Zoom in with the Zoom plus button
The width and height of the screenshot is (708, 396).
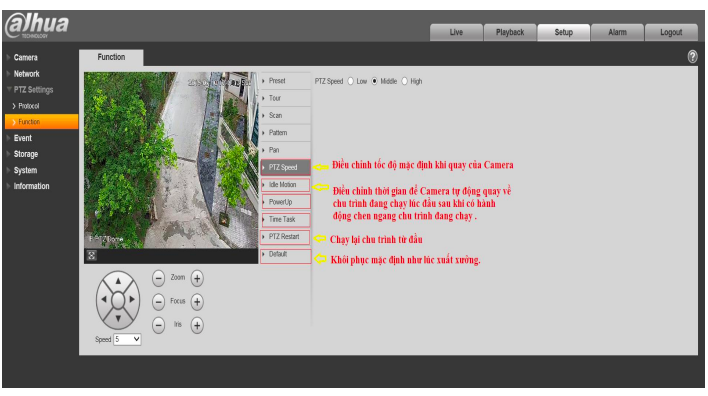(197, 278)
